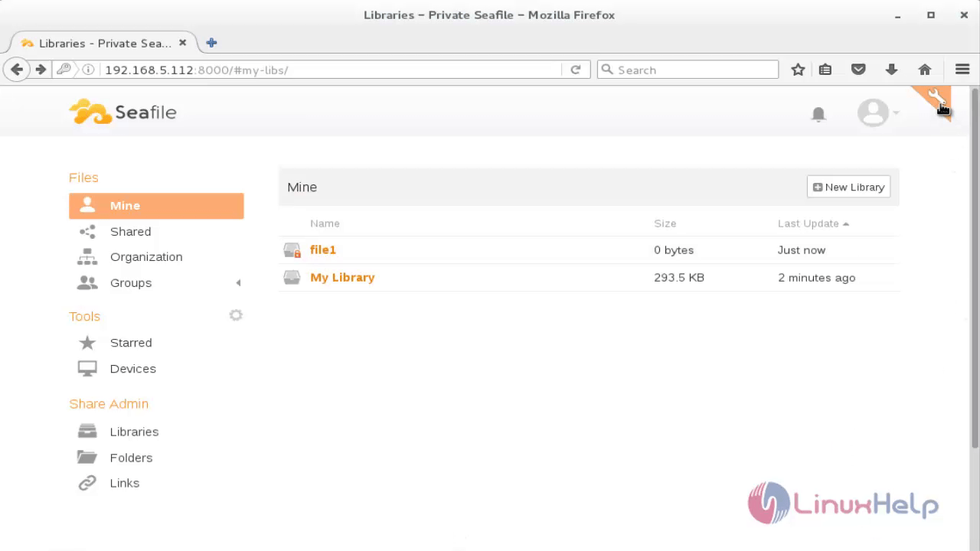Viewport: 980px width, 551px height.
Task: Sort by Last Update column
Action: click(813, 223)
